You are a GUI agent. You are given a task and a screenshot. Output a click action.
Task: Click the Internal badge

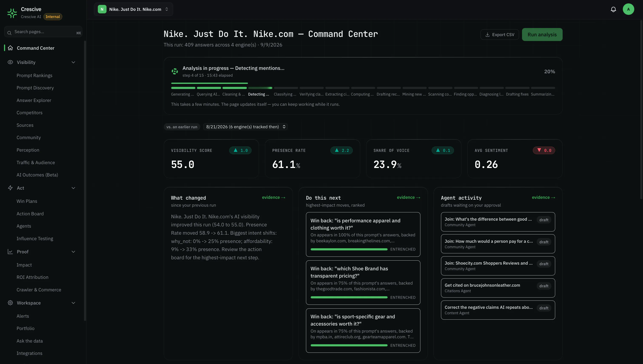tap(53, 17)
